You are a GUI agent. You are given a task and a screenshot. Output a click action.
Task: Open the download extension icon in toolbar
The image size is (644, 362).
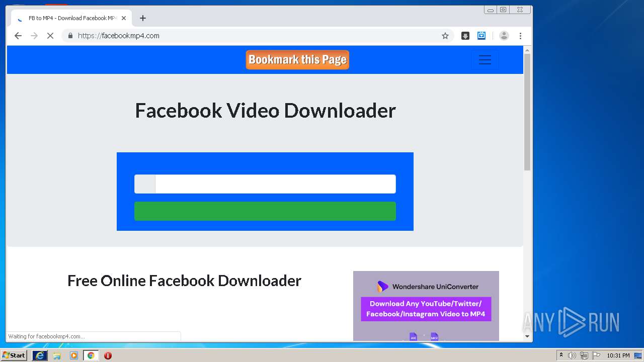(x=465, y=36)
